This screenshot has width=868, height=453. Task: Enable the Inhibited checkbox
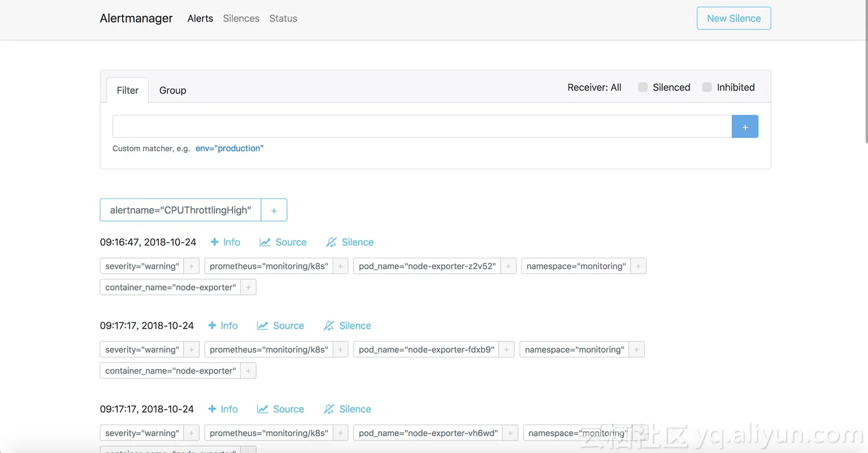coord(707,87)
